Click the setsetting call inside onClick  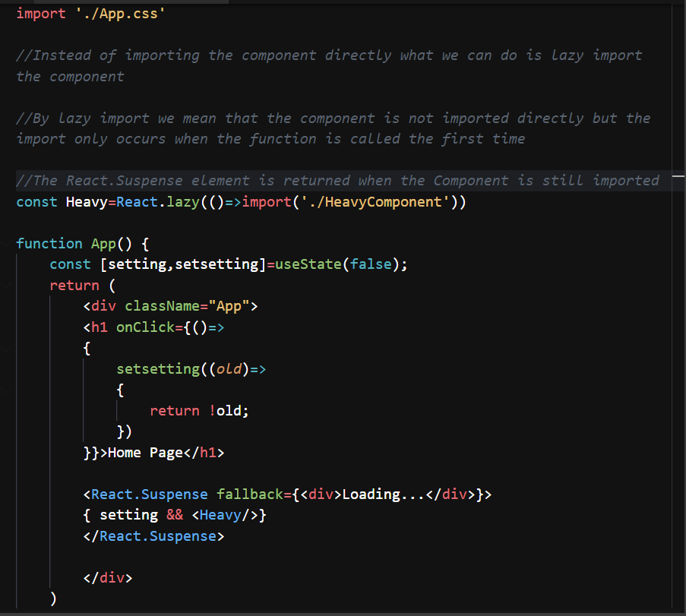(158, 369)
